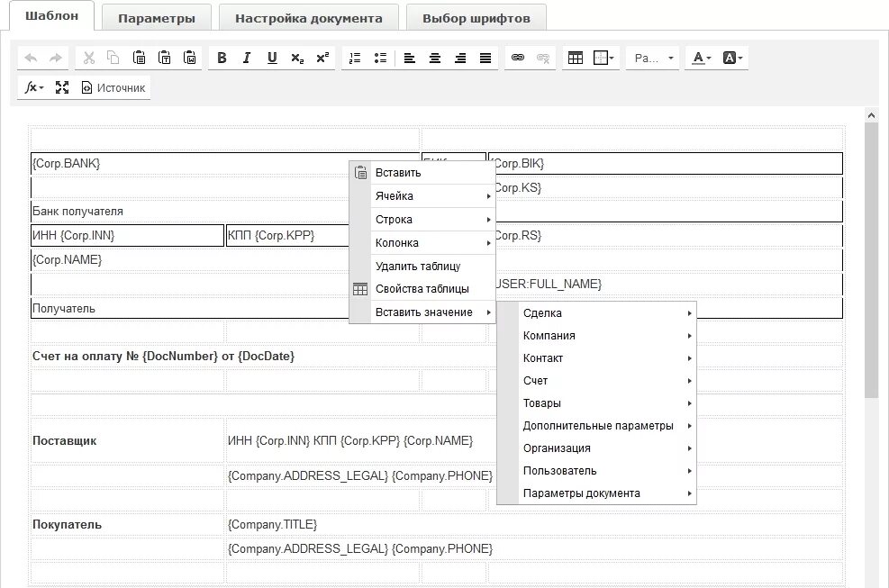Expand the Контакт submenu
The width and height of the screenshot is (889, 588).
tap(596, 358)
